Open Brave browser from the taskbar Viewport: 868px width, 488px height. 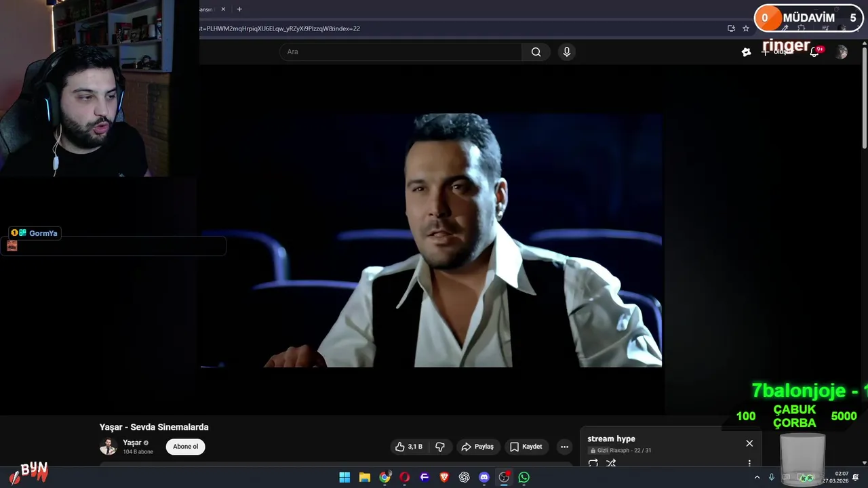[444, 477]
